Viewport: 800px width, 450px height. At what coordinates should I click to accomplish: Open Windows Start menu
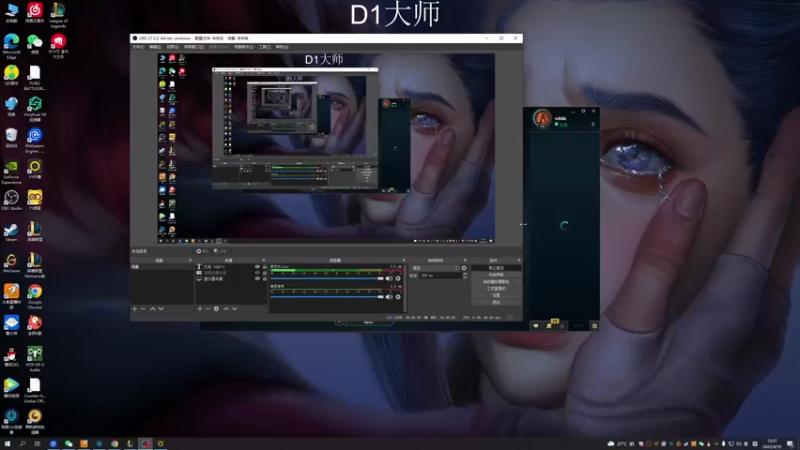(7, 444)
